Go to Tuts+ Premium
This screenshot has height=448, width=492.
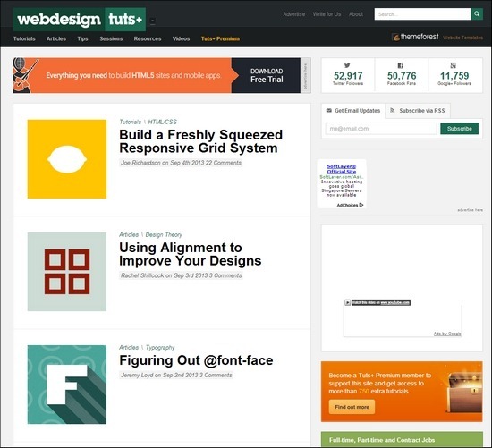tap(220, 38)
